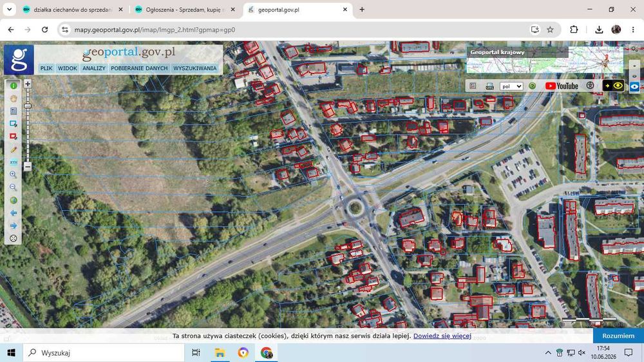Open a new browser tab
The height and width of the screenshot is (362, 644).
pos(362,10)
